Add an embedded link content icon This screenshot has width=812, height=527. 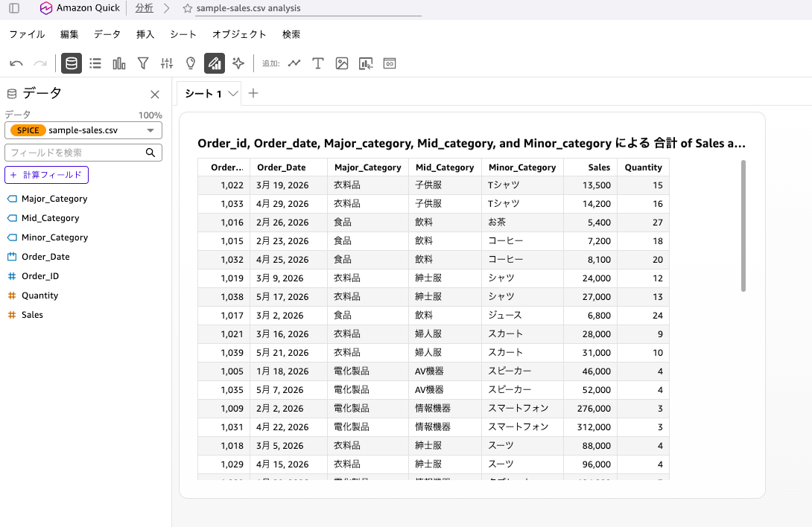tap(390, 63)
